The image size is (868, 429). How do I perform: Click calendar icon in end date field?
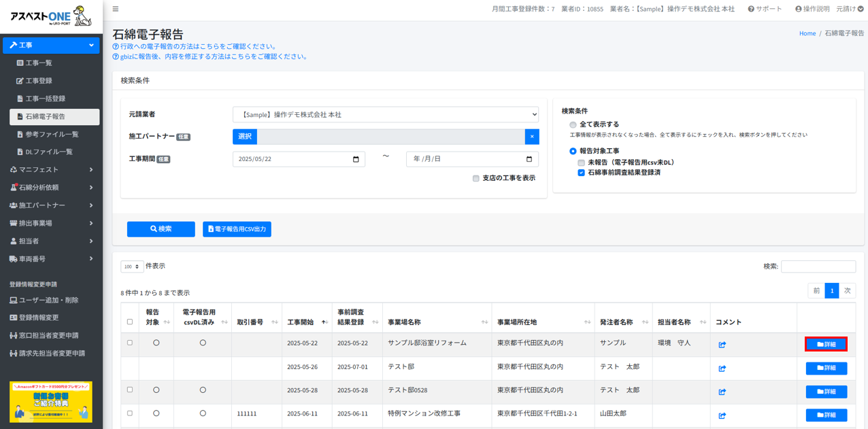[x=529, y=159]
